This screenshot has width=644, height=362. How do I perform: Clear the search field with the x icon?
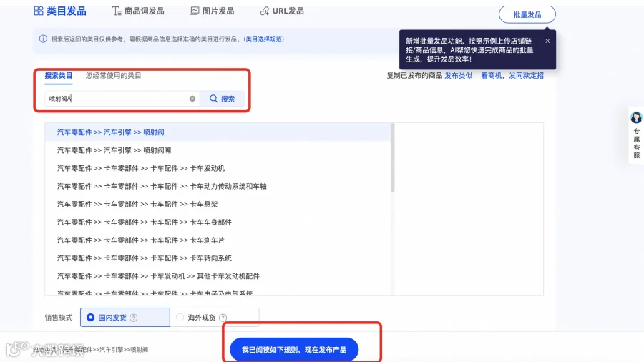(x=192, y=99)
